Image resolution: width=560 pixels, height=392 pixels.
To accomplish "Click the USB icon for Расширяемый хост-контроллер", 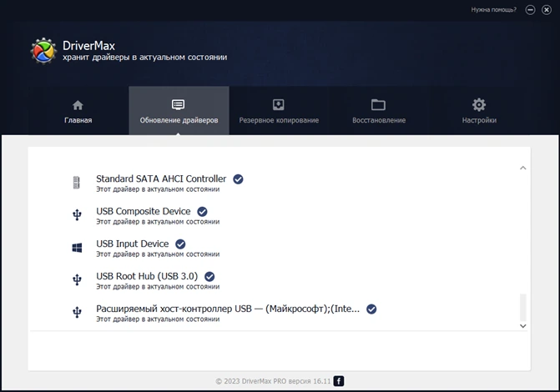I will pos(77,313).
